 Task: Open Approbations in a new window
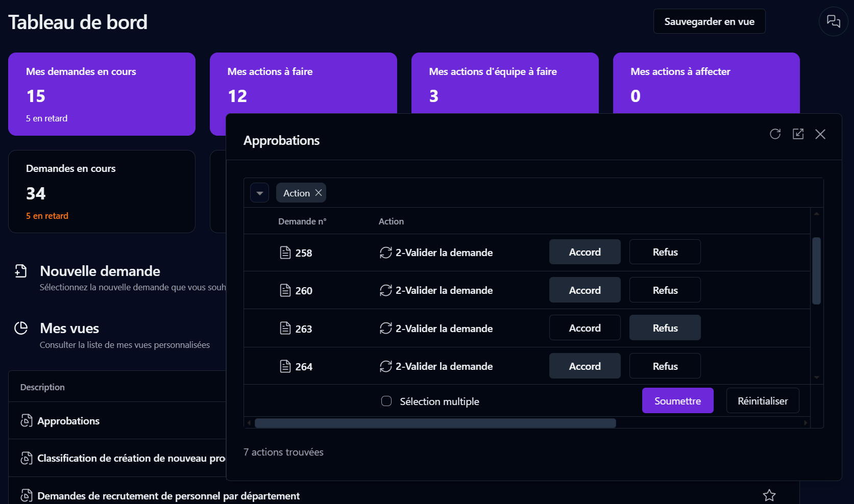tap(798, 134)
